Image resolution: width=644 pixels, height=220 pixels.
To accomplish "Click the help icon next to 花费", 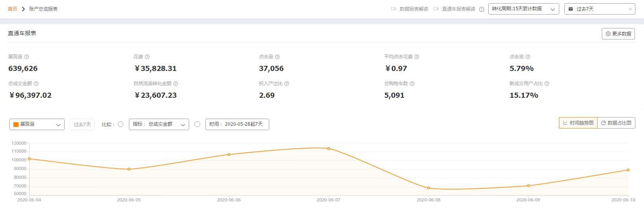I will (x=147, y=57).
